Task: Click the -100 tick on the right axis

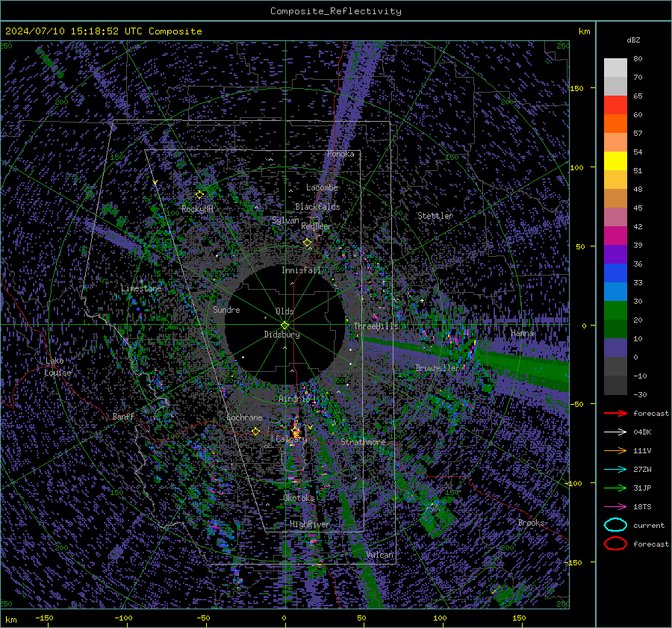Action: pyautogui.click(x=574, y=483)
